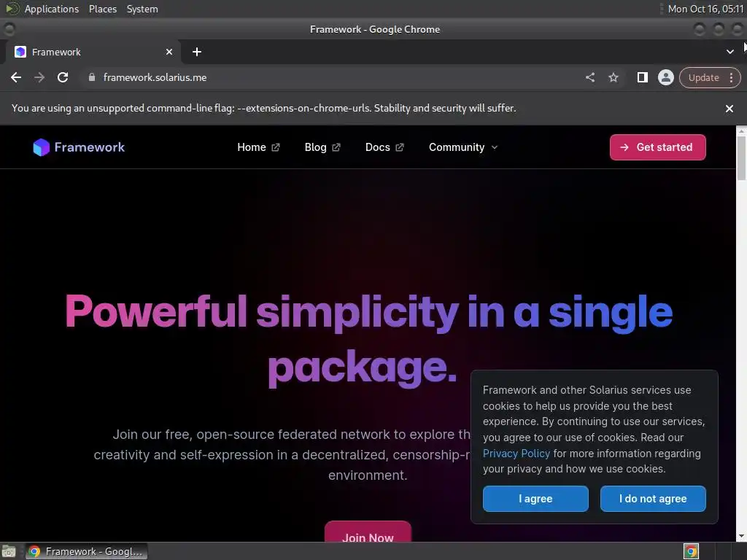
Task: Reload the page with the refresh icon
Action: tap(63, 77)
